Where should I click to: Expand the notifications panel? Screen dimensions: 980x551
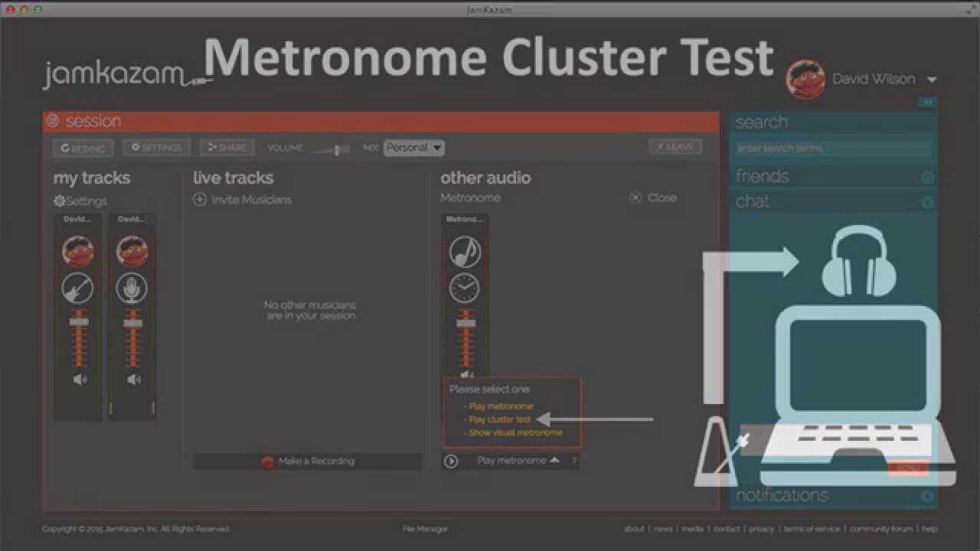tap(833, 496)
